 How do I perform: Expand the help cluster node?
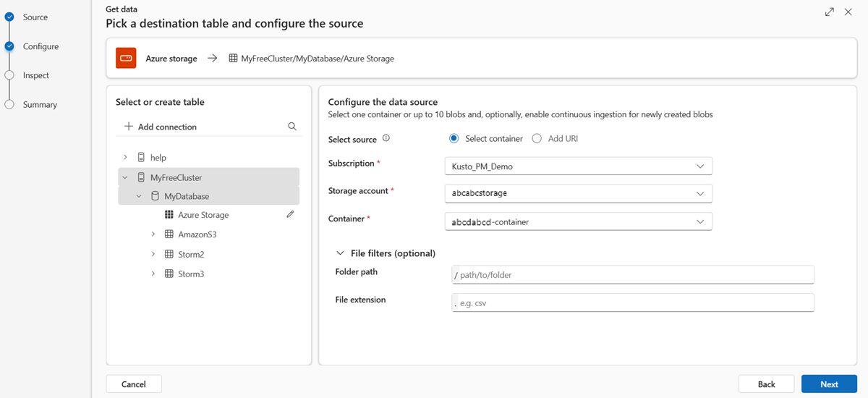pos(124,157)
